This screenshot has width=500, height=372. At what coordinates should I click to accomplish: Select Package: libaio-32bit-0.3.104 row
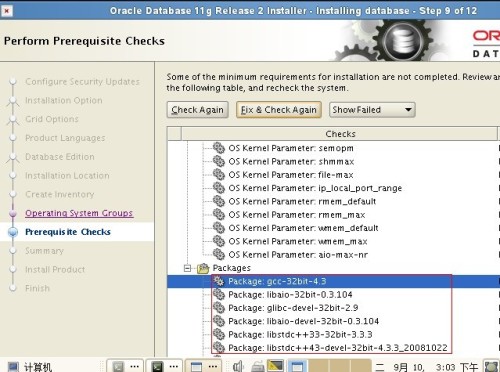[290, 295]
